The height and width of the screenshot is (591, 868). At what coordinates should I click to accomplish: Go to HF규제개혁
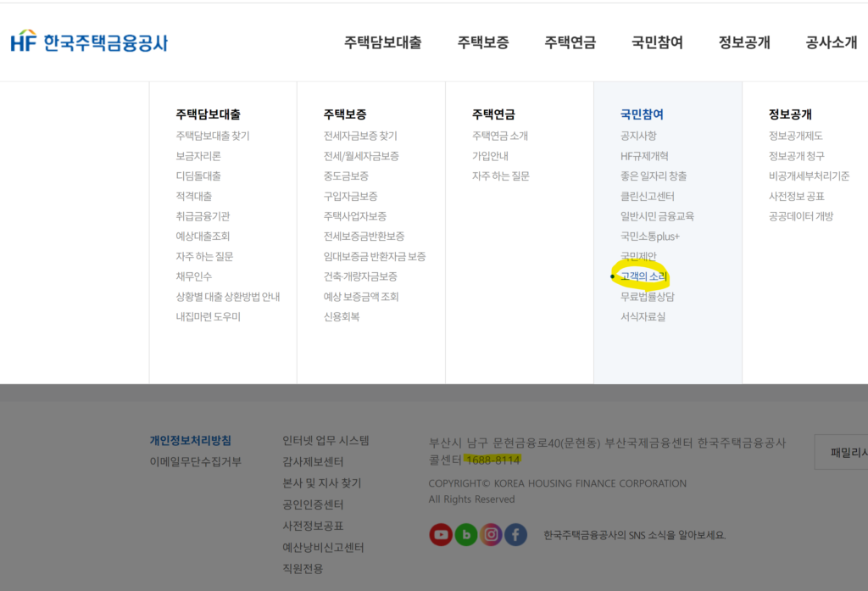pyautogui.click(x=644, y=156)
